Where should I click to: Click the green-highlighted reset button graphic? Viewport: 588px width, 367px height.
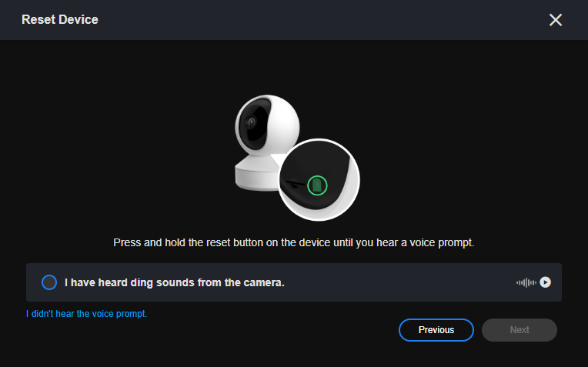(x=316, y=185)
